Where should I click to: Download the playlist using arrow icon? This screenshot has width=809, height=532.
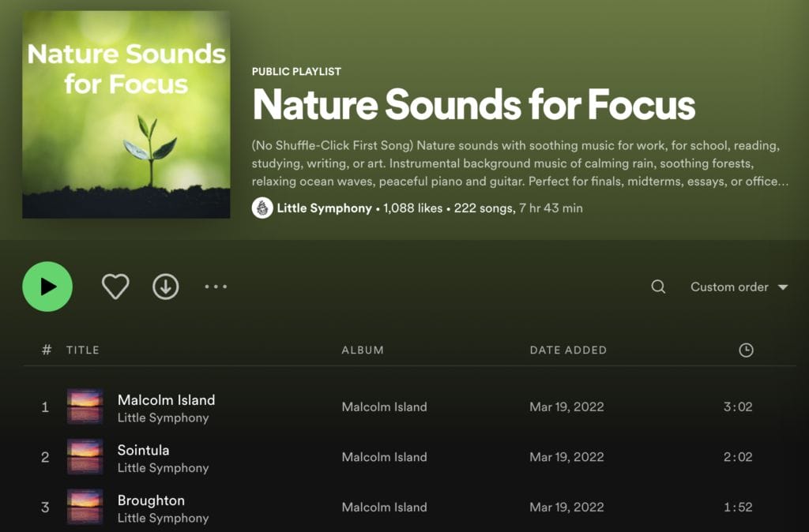tap(165, 287)
